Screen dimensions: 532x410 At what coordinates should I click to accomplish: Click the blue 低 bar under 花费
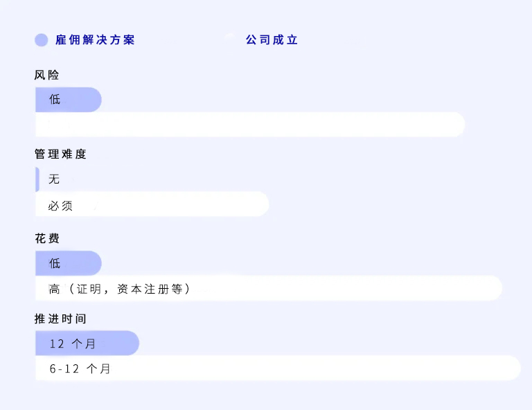pos(68,263)
